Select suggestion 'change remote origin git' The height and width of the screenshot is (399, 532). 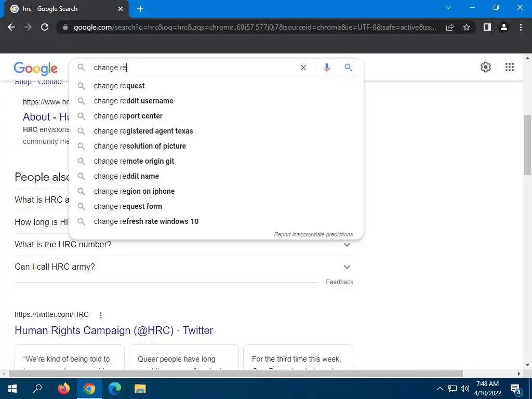coord(216,161)
